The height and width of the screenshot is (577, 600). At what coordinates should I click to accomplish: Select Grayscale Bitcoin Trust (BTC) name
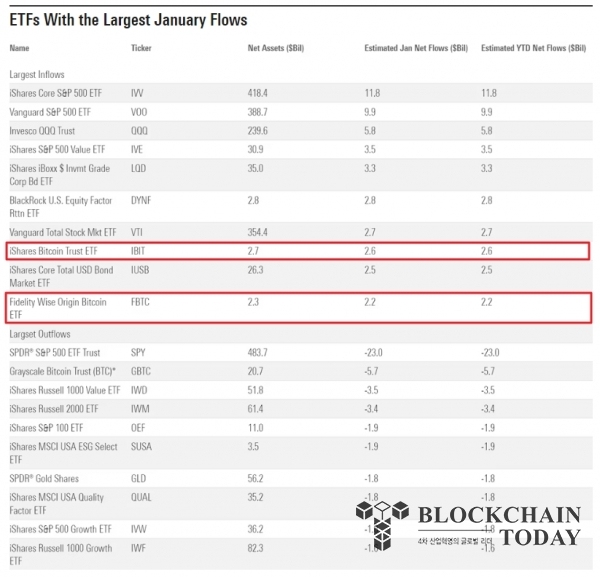(x=62, y=371)
